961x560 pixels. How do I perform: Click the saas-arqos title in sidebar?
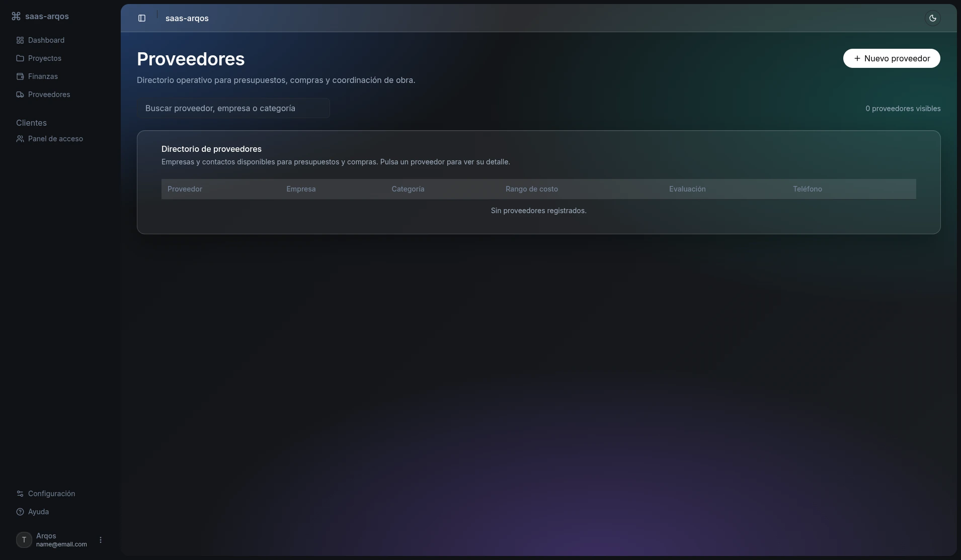click(x=47, y=16)
